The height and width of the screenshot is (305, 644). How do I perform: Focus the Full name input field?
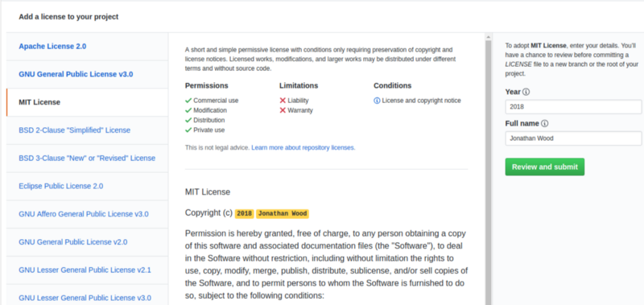click(x=573, y=138)
